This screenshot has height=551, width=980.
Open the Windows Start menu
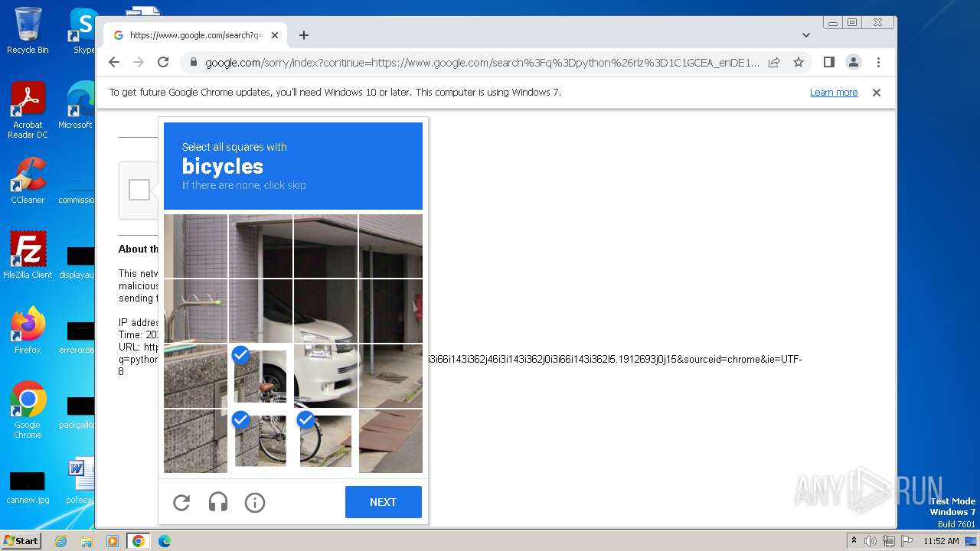tap(21, 541)
